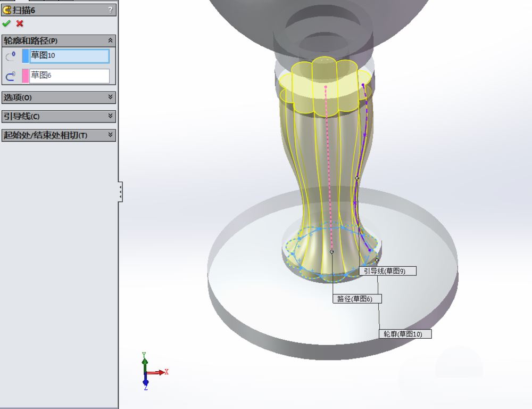Confirm the sweep with the green checkmark
Screen dimensions: 532x409
point(6,23)
